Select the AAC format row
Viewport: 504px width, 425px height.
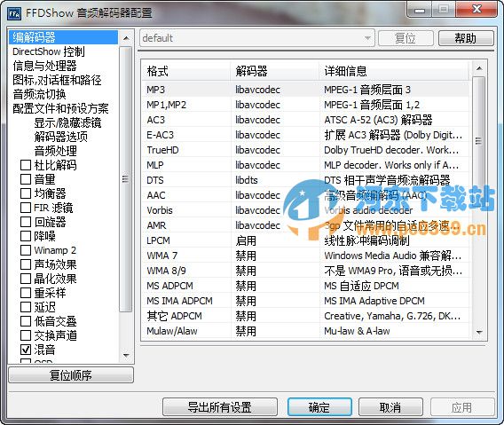tap(305, 195)
